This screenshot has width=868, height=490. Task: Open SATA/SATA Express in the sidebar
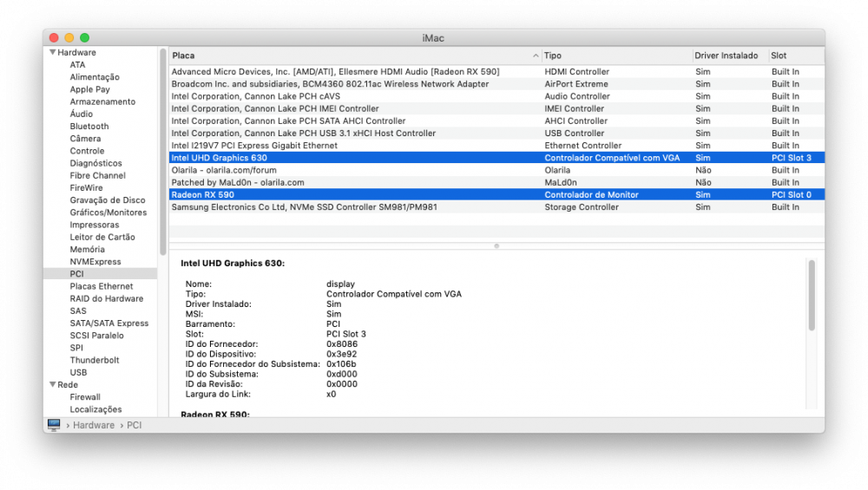109,323
